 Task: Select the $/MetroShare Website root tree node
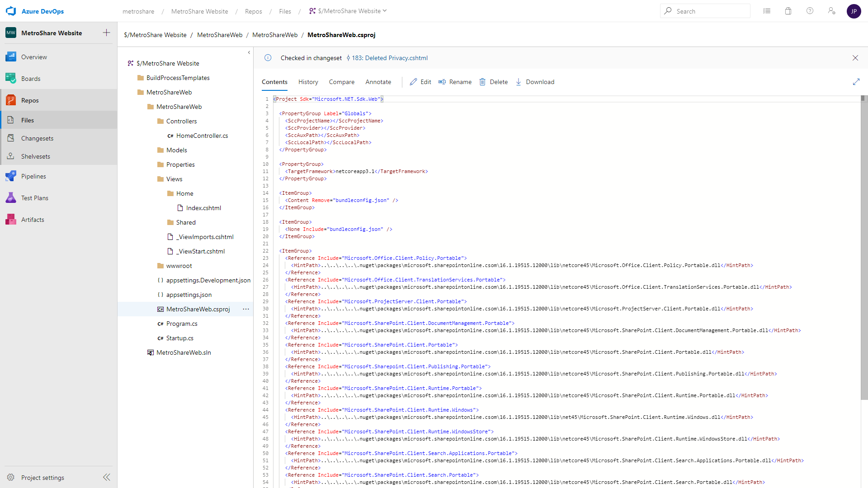point(168,63)
